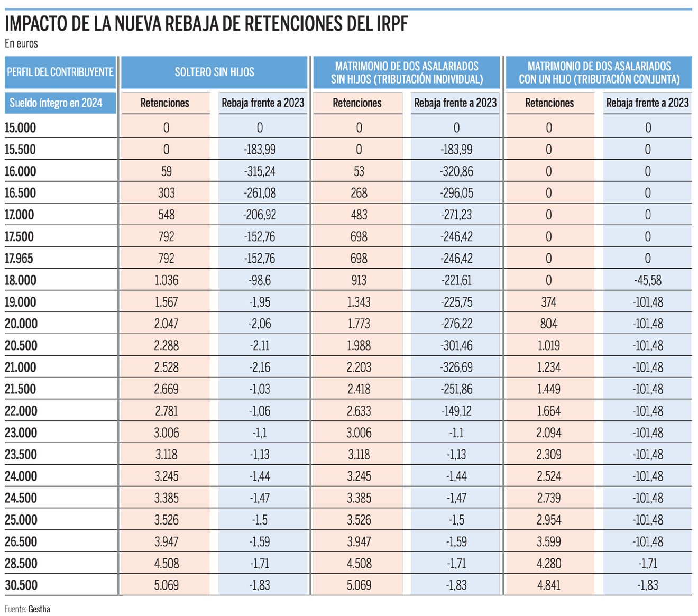The height and width of the screenshot is (616, 698).
Task: Click "Retenciones" under Soltero sin hijos
Action: (165, 103)
